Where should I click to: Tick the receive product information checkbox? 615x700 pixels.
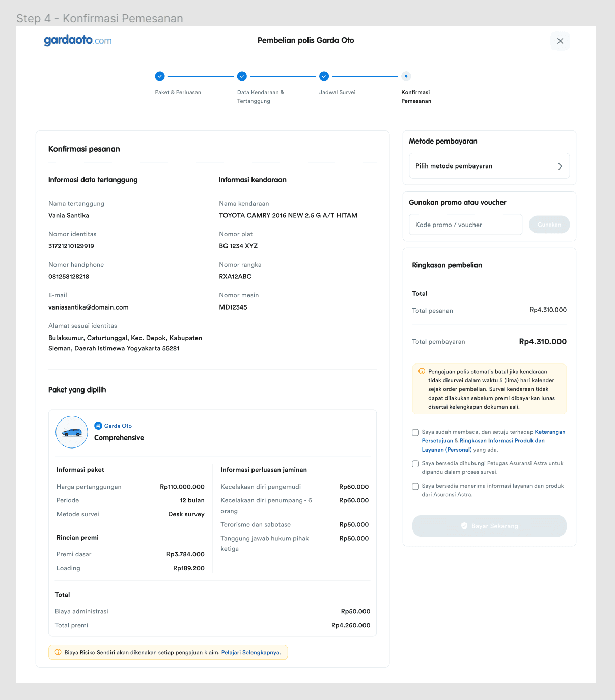[415, 486]
